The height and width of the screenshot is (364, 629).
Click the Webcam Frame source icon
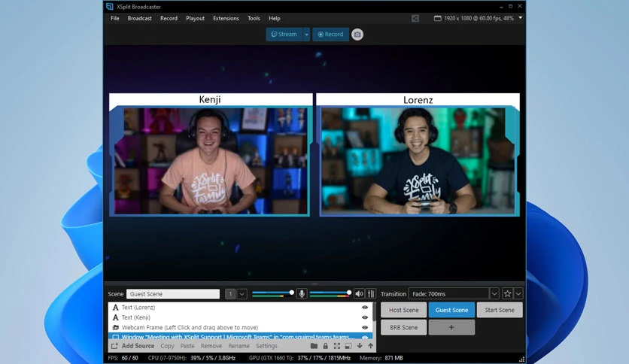click(116, 327)
